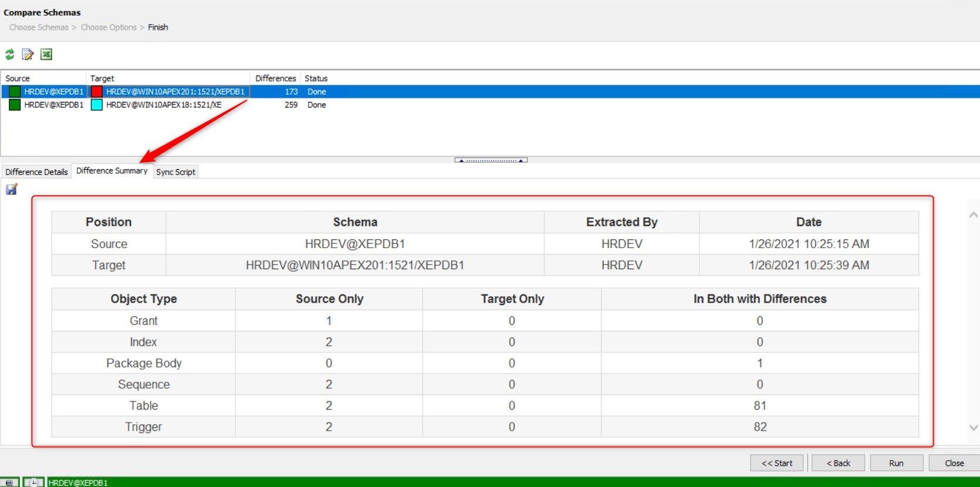Screen dimensions: 980x487
Task: Click the date 1/26/2021 10:25:39 AM
Action: tap(809, 265)
